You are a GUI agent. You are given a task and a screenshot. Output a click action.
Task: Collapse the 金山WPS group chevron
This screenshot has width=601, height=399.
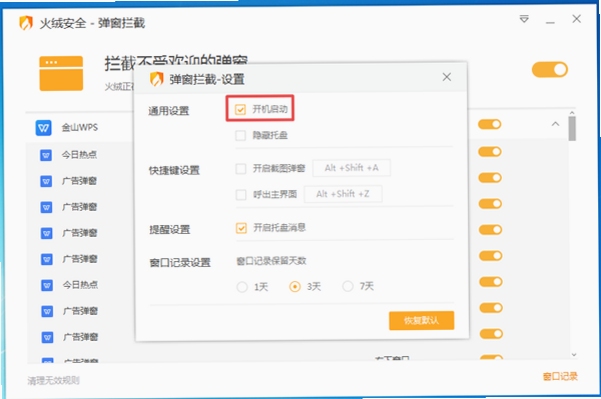555,124
